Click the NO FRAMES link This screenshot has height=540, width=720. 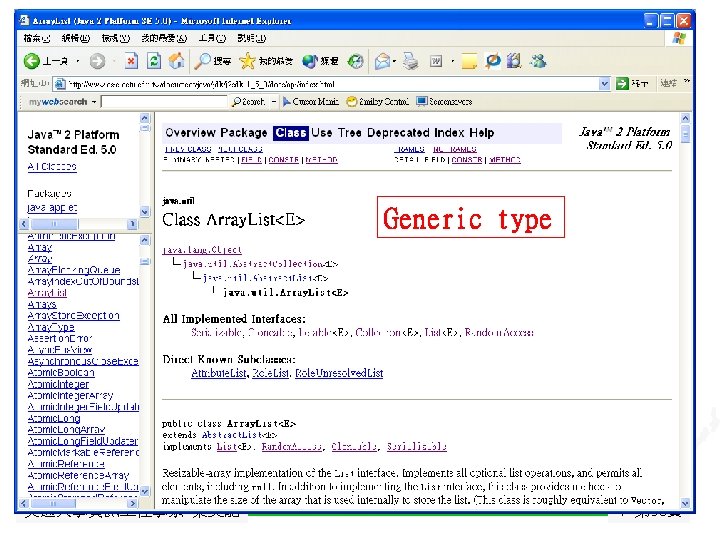455,149
